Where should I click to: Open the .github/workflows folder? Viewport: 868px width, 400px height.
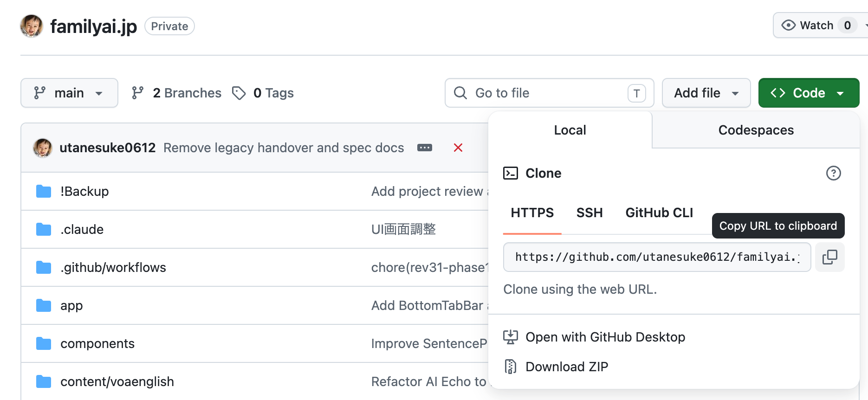(x=113, y=267)
